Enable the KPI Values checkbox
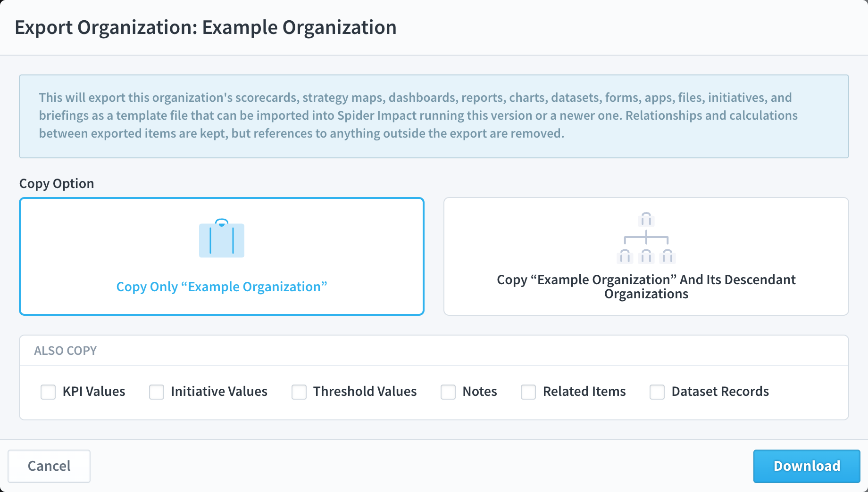The height and width of the screenshot is (492, 868). (48, 392)
